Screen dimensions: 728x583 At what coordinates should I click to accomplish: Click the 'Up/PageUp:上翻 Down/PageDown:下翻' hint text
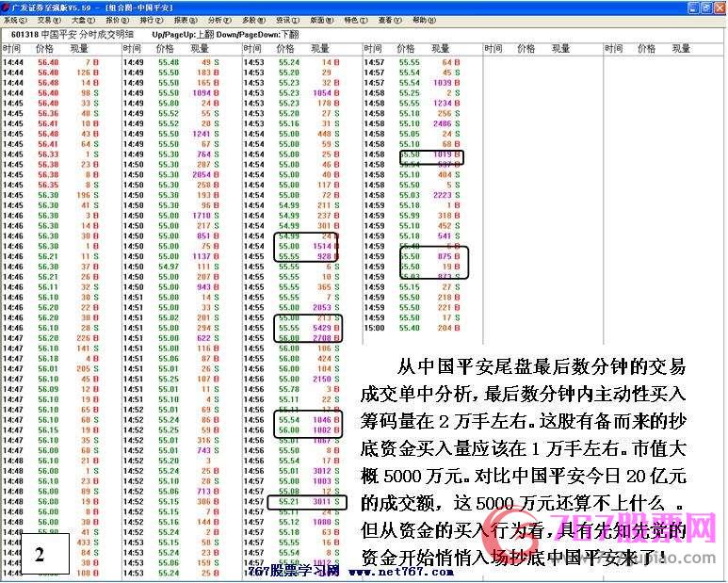pyautogui.click(x=226, y=35)
